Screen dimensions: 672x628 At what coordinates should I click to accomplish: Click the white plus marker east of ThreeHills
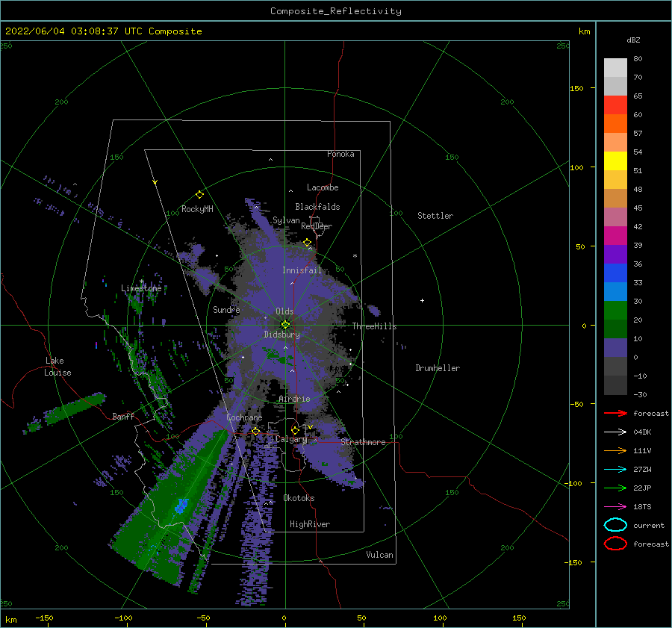coord(422,300)
